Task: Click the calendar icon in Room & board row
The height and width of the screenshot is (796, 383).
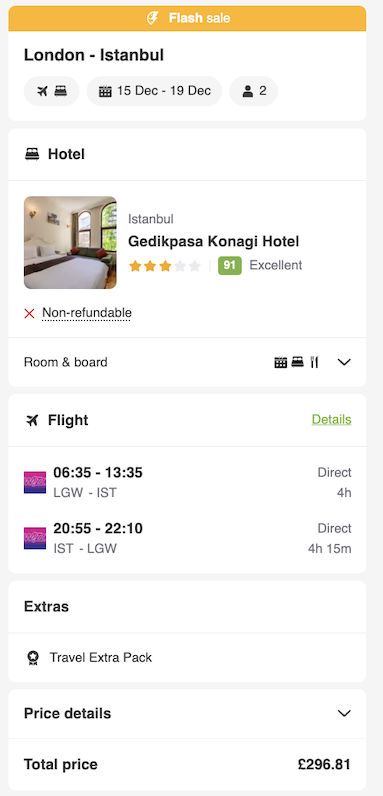Action: pyautogui.click(x=280, y=362)
